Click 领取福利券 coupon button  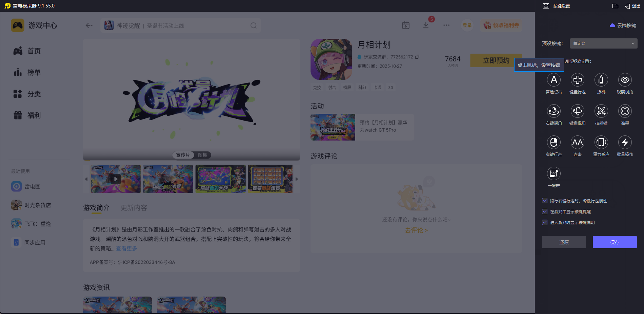click(x=501, y=25)
